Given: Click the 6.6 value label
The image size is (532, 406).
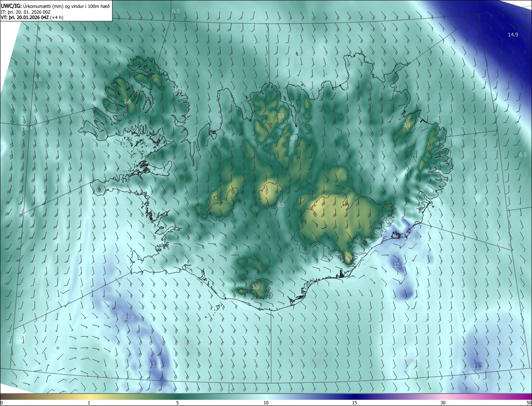Looking at the screenshot, I should 38,79.
